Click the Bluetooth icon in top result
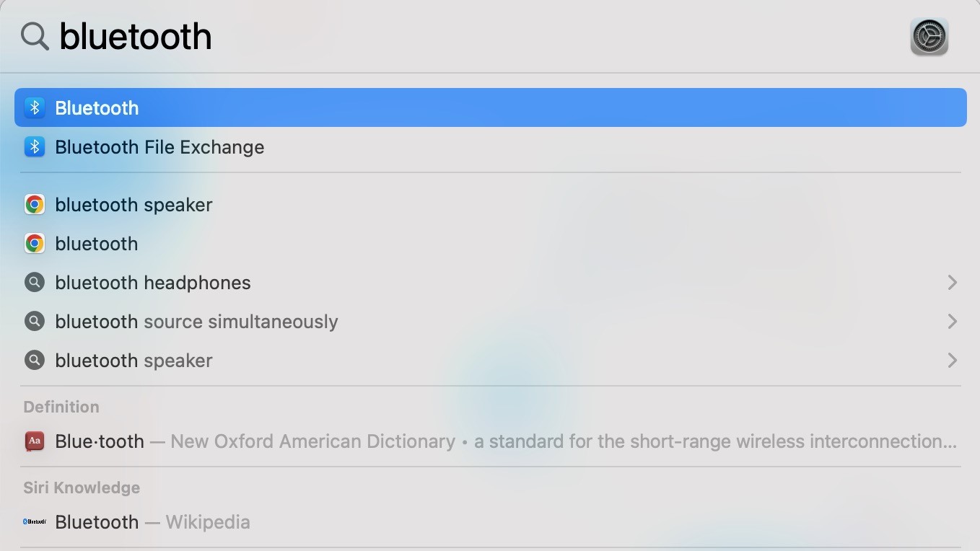The image size is (980, 551). point(35,107)
